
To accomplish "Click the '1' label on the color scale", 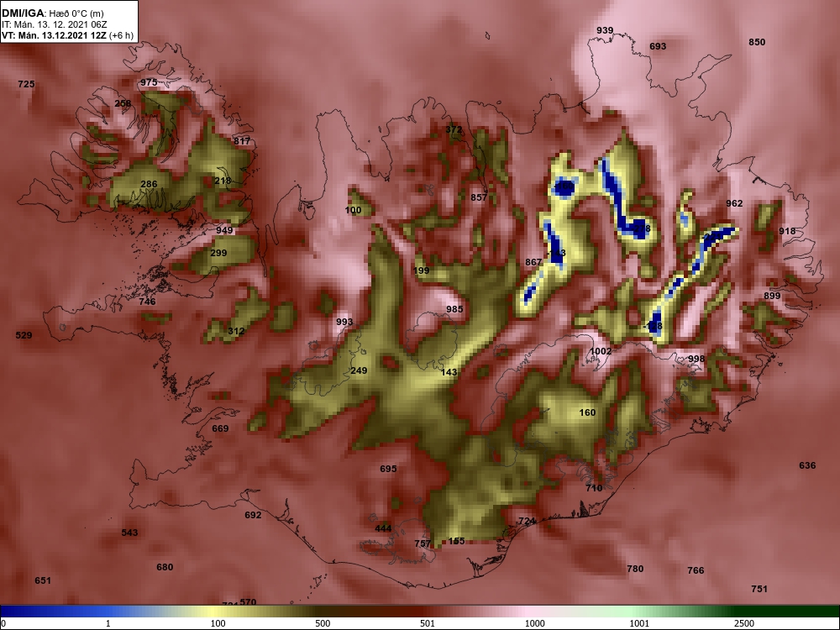I will coord(108,623).
